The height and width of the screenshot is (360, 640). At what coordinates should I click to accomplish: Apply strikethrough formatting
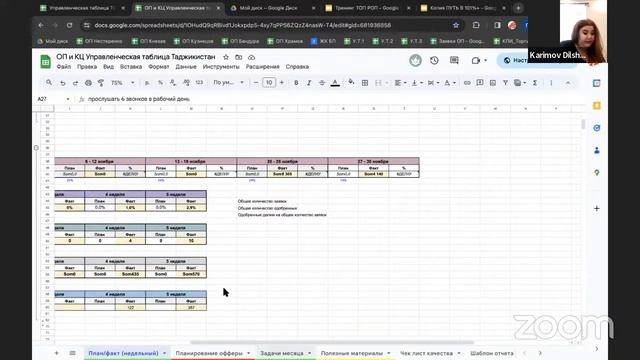322,83
